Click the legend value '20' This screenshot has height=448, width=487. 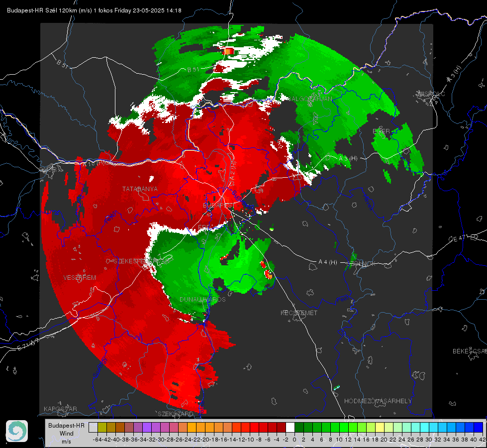pos(384,440)
